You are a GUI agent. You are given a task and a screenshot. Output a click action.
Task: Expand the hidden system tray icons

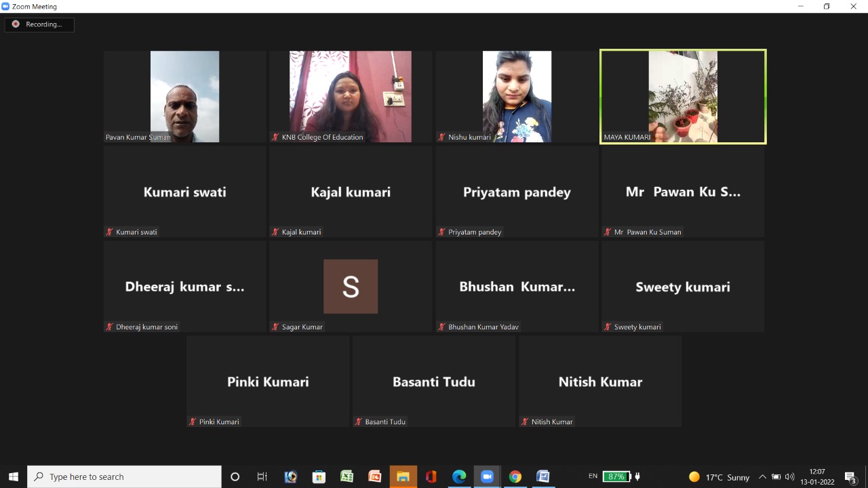[x=762, y=477]
